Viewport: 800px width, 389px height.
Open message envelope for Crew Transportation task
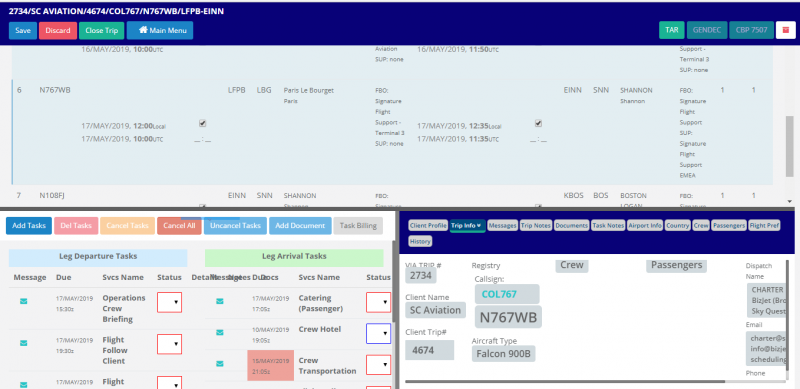(220, 363)
